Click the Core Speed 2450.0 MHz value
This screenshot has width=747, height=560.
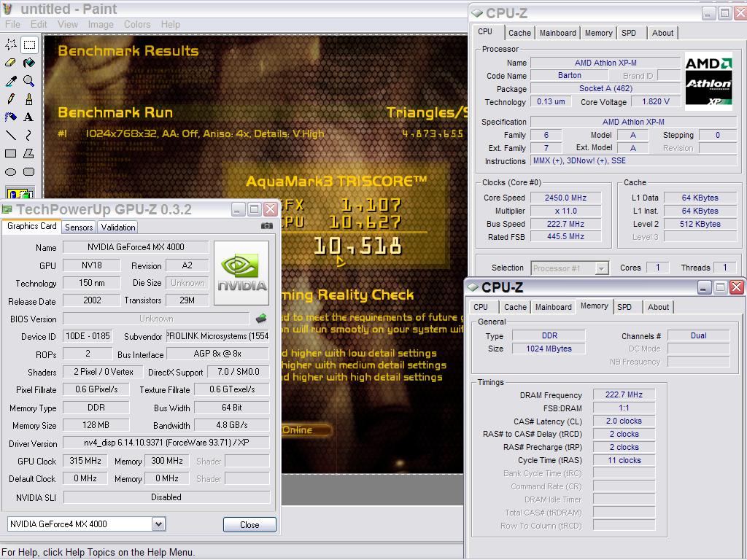click(565, 198)
